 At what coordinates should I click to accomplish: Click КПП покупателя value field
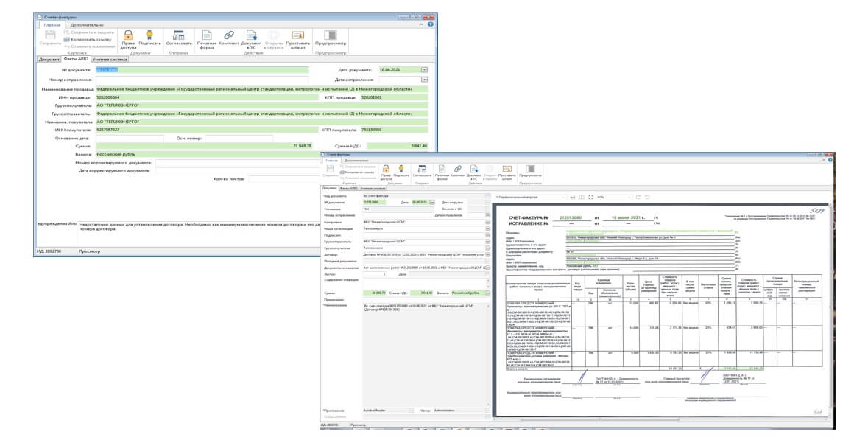pyautogui.click(x=394, y=130)
